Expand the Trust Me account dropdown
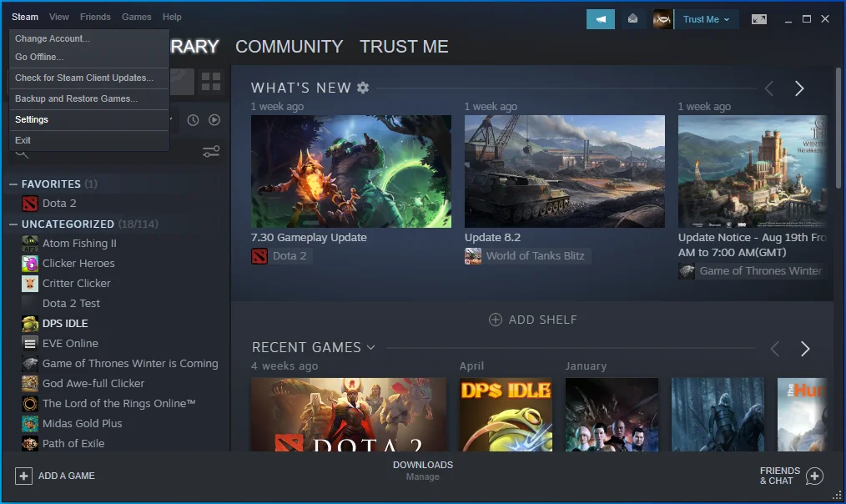This screenshot has height=504, width=846. pyautogui.click(x=707, y=19)
